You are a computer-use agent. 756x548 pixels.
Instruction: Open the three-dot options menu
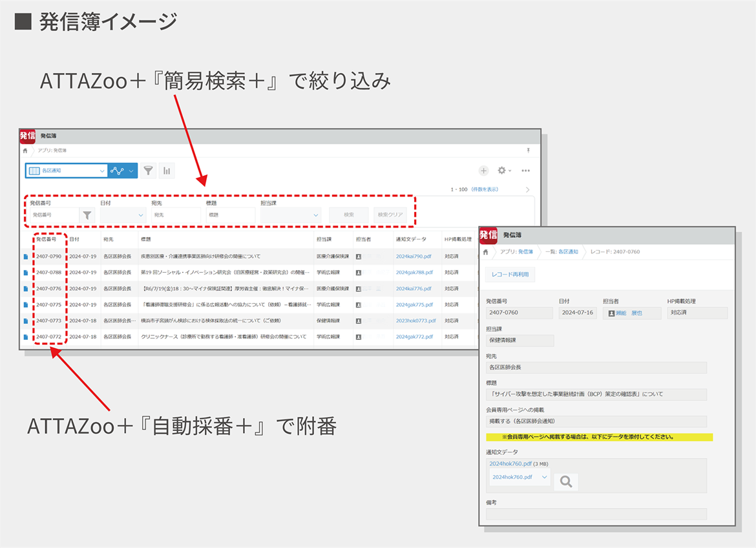tap(525, 171)
